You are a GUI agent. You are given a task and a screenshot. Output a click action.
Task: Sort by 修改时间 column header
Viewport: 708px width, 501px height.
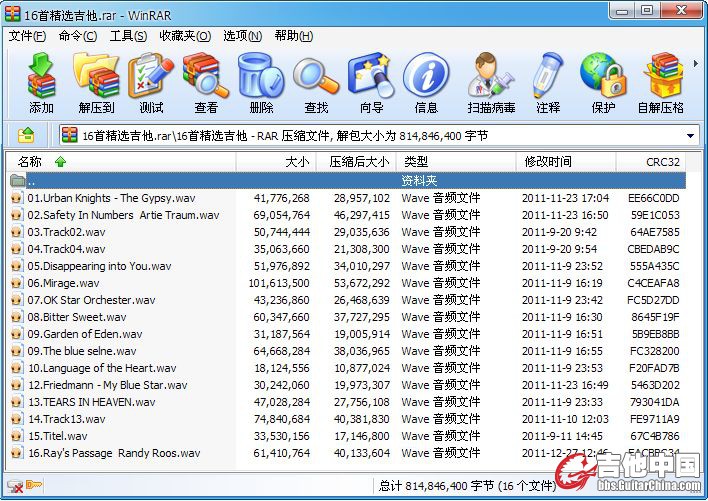pos(566,162)
